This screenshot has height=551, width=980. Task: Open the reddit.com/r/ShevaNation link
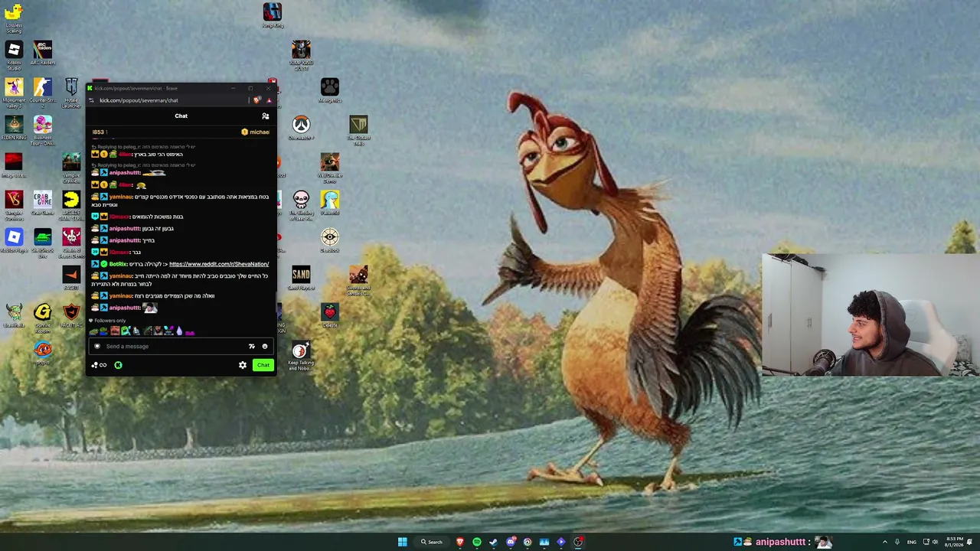(x=219, y=264)
